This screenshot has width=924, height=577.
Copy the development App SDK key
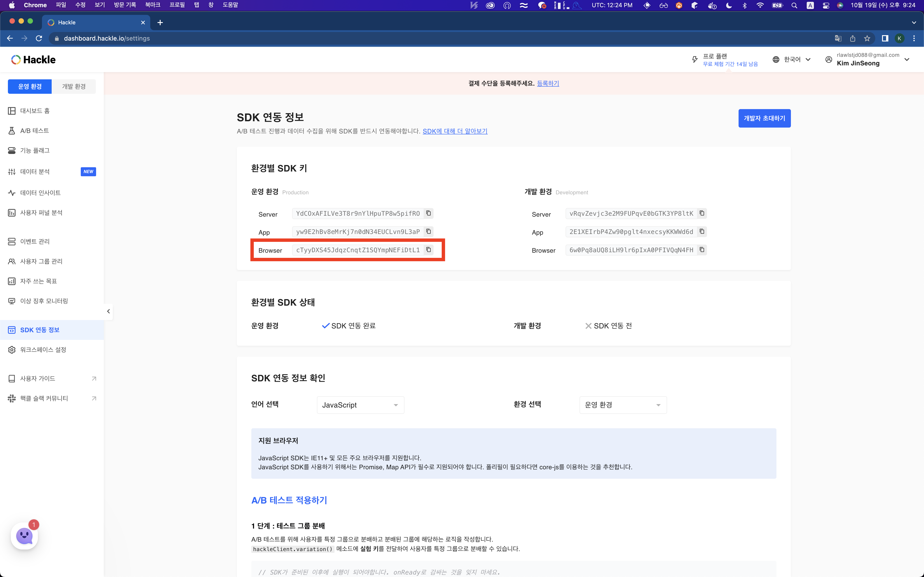click(x=702, y=232)
